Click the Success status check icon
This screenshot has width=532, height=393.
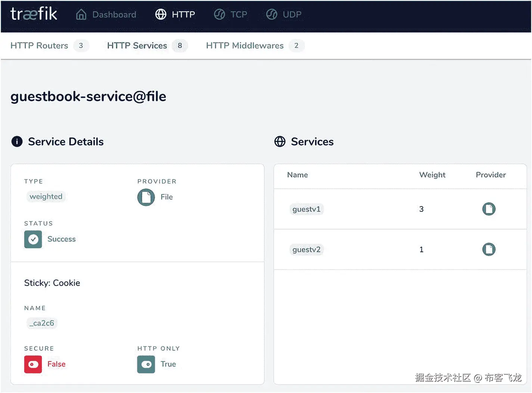[x=33, y=239]
